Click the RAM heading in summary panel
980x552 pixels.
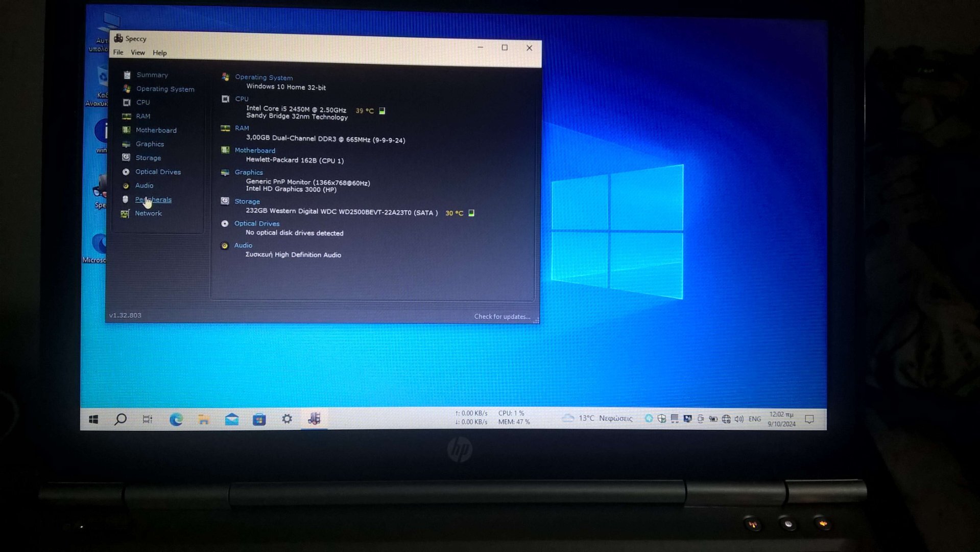point(242,128)
